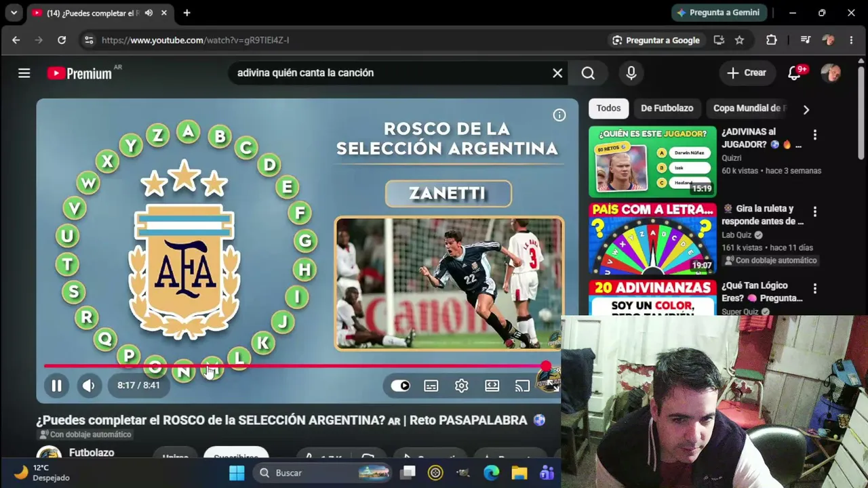Open the Gira la ruleta video title
Image resolution: width=868 pixels, height=488 pixels.
coord(762,215)
